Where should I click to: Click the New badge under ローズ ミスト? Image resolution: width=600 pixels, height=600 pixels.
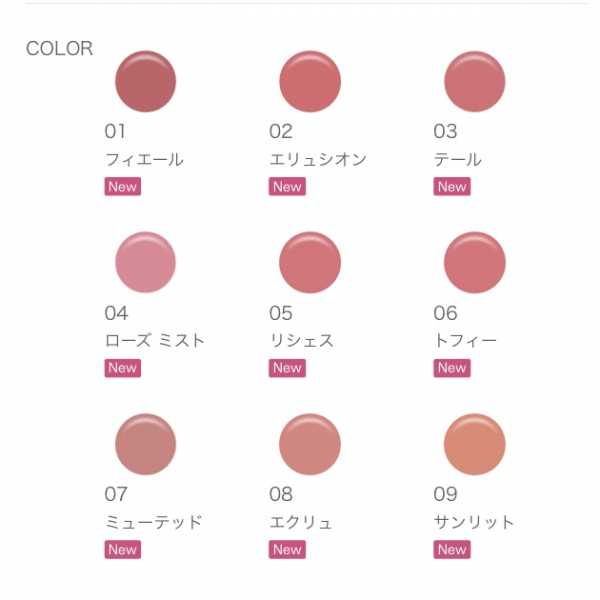(122, 368)
